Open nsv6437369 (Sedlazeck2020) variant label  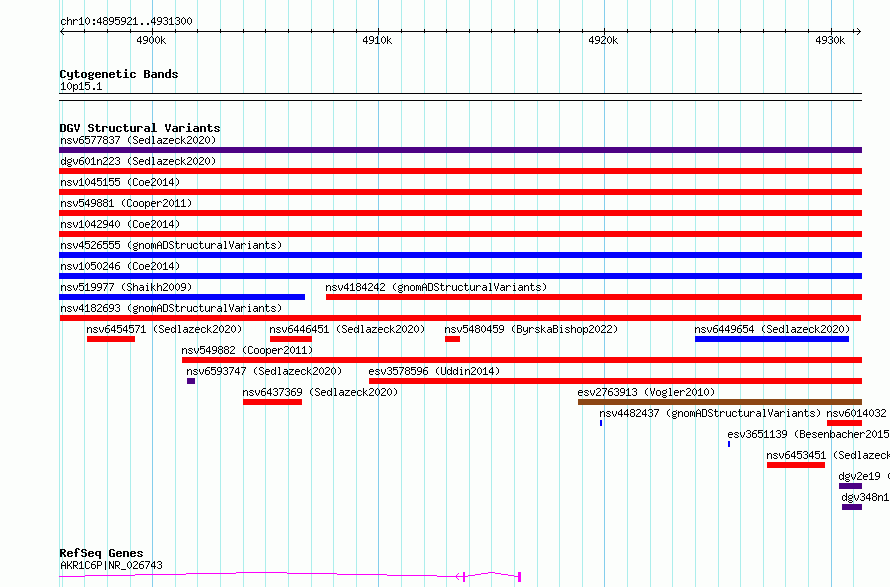coord(320,392)
